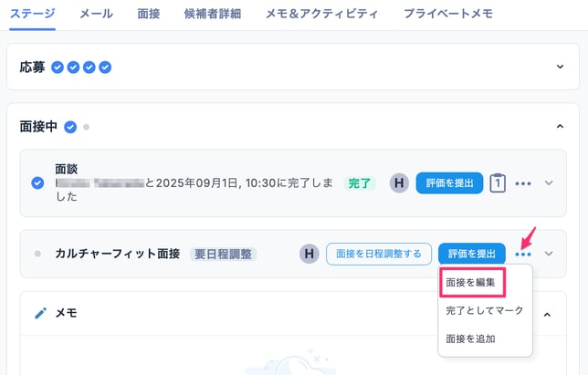Toggle the カルチャーフィット面接 status dot

(x=37, y=254)
